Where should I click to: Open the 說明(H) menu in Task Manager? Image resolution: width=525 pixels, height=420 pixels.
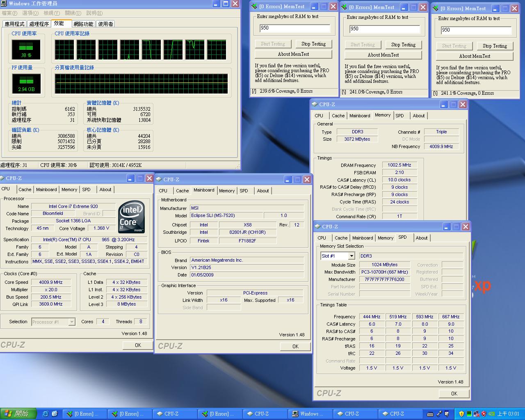94,13
